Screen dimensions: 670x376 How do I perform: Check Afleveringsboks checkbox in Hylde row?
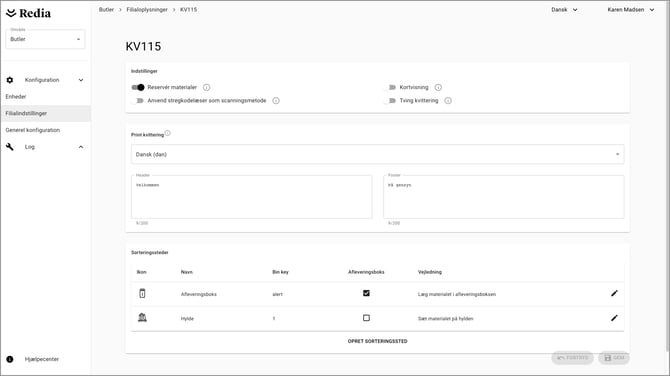366,318
